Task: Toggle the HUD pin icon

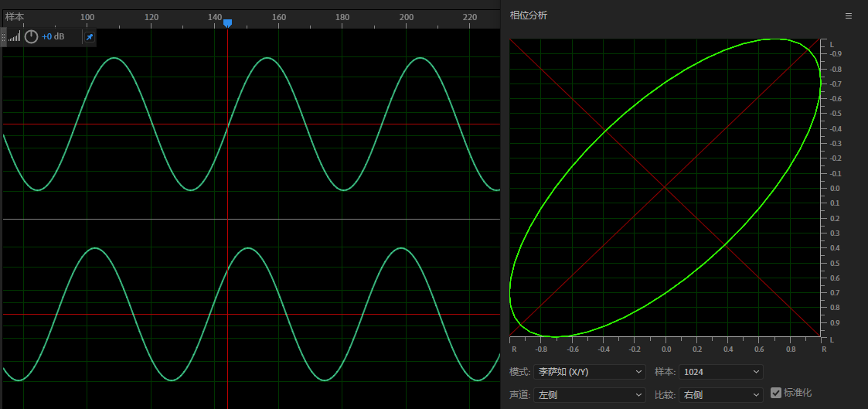Action: pyautogui.click(x=90, y=36)
